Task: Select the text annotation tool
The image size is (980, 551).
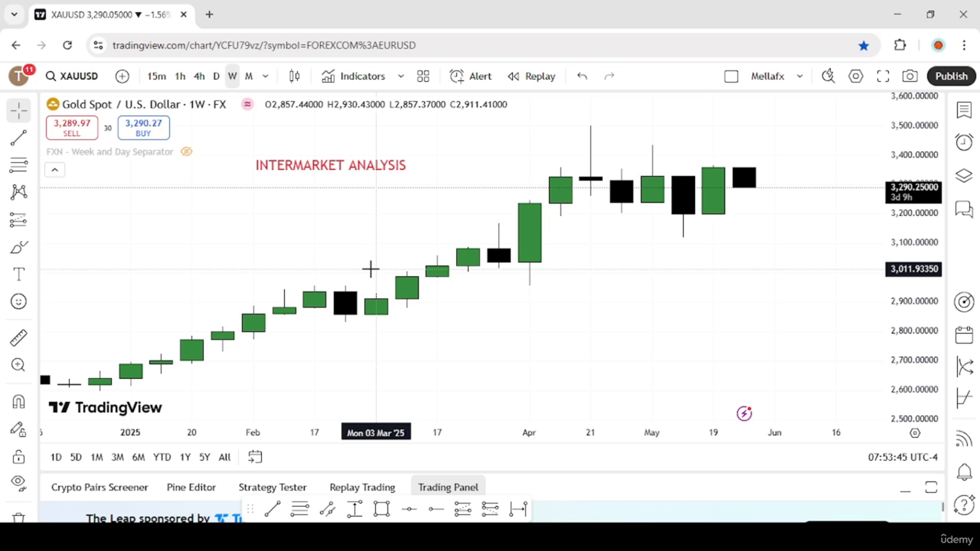Action: (x=19, y=274)
